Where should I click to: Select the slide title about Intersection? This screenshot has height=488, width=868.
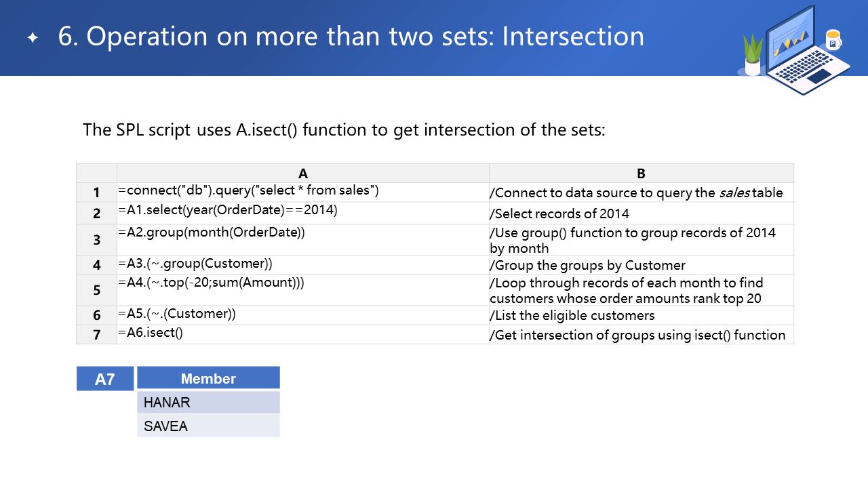click(351, 37)
